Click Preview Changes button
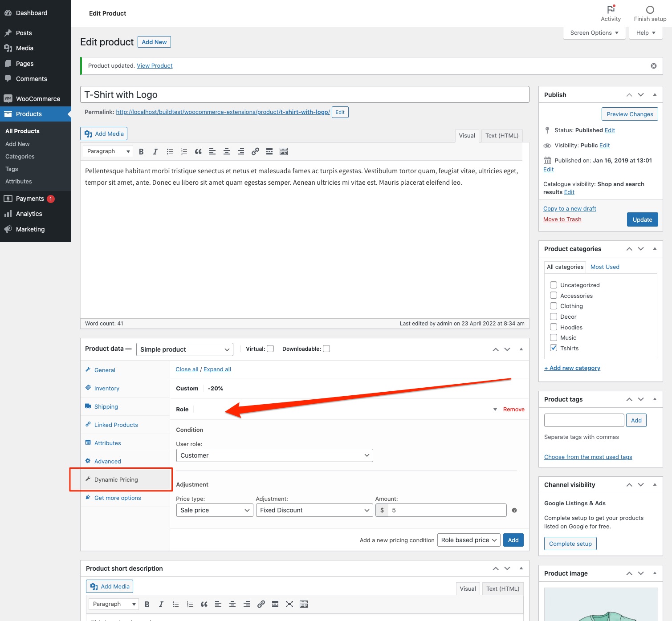 pyautogui.click(x=630, y=114)
